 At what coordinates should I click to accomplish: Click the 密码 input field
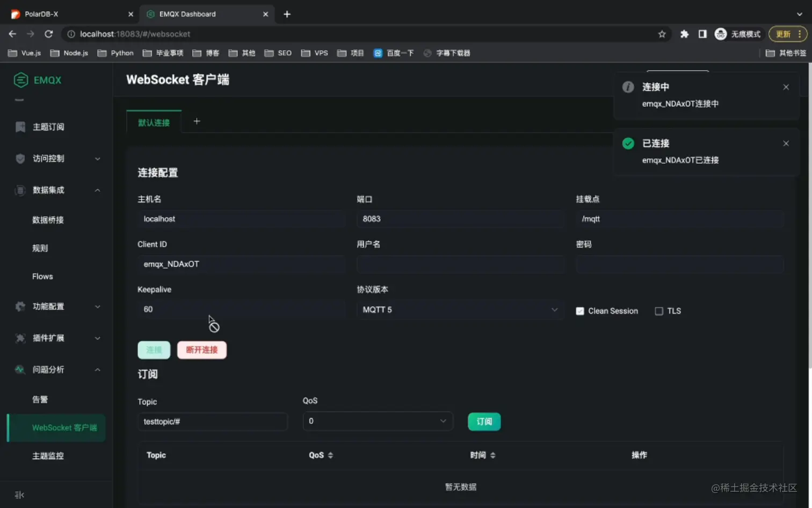click(679, 264)
